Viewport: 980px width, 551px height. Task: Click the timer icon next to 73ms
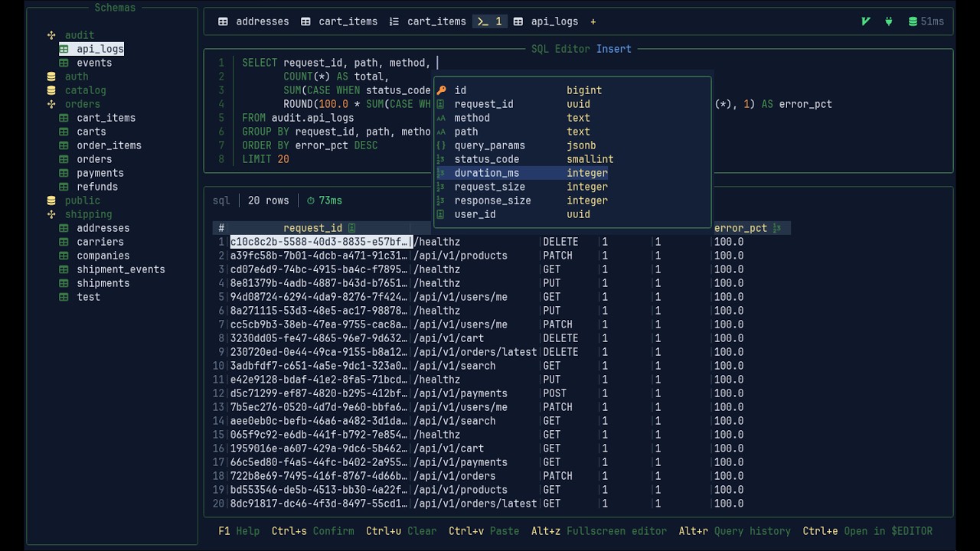coord(311,201)
